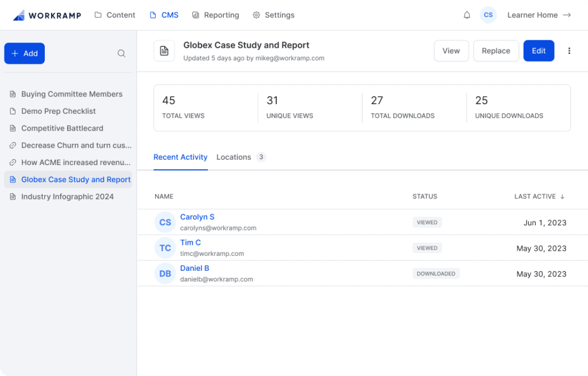Click the LAST ACTIVE column header text
The width and height of the screenshot is (588, 376).
tap(535, 197)
